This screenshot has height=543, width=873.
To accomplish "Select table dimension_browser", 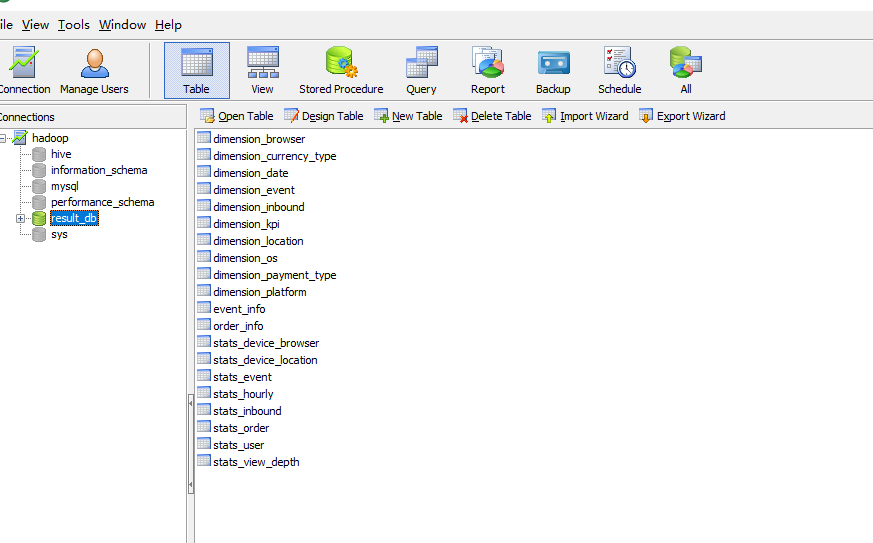I will [259, 139].
